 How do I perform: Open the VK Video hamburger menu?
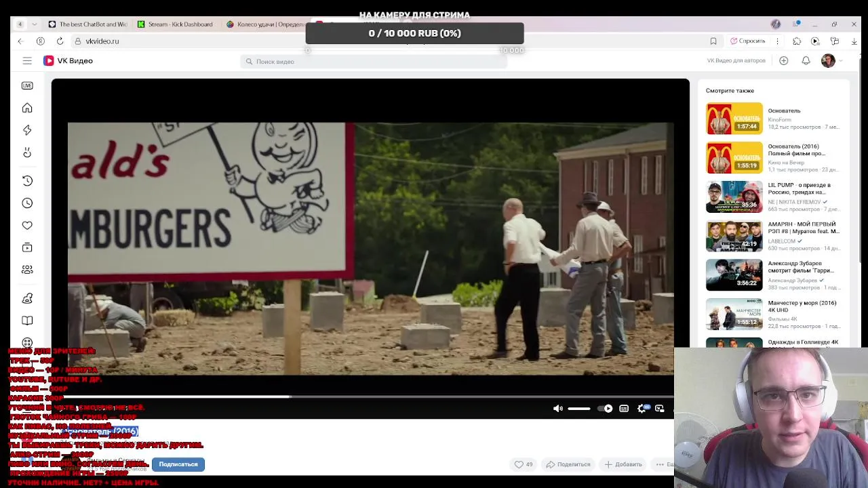pyautogui.click(x=27, y=61)
